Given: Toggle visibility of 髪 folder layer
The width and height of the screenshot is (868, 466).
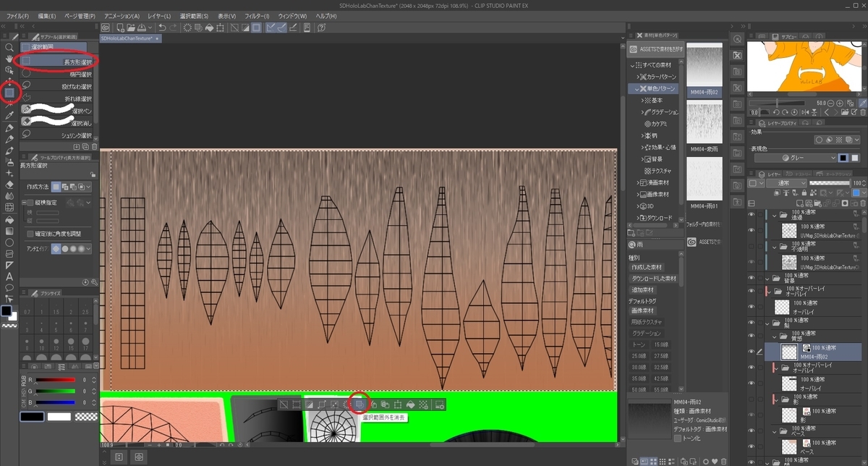Looking at the screenshot, I should pos(752,324).
